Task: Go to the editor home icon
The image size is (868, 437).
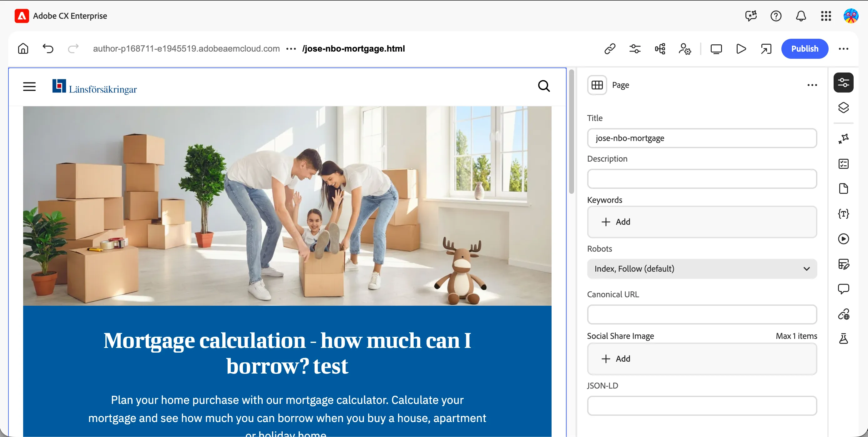Action: coord(23,48)
